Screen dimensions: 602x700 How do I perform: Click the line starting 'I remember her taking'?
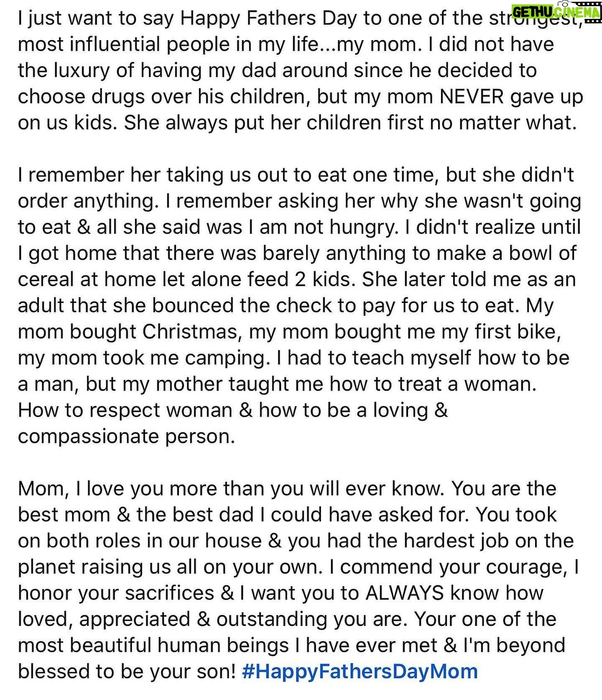click(x=296, y=175)
